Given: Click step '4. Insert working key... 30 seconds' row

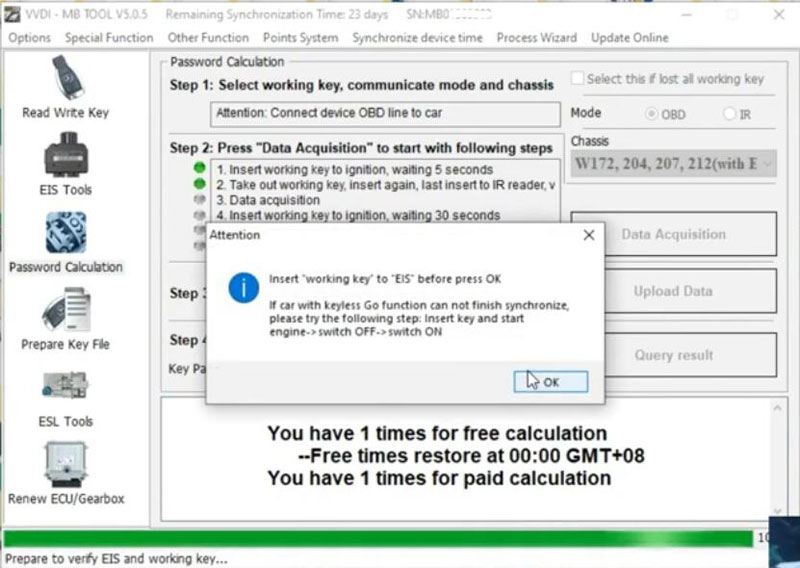Looking at the screenshot, I should [358, 215].
